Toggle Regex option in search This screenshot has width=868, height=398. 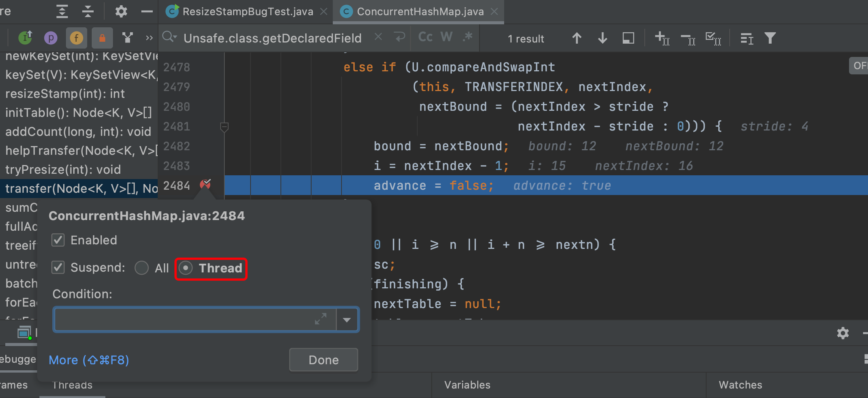click(468, 37)
